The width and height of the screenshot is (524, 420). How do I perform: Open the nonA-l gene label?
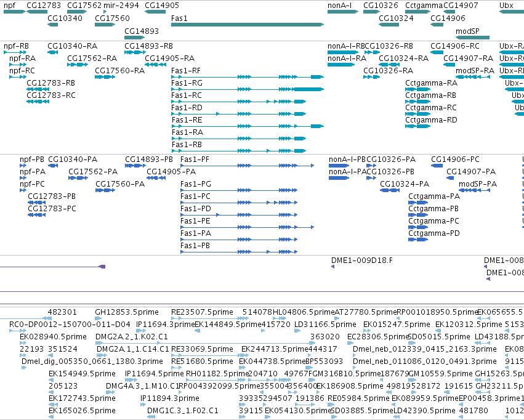(x=339, y=6)
